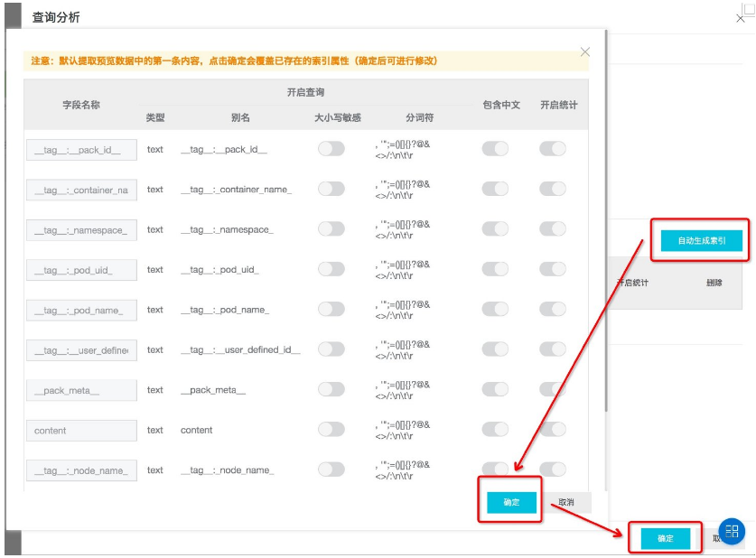Toggle case sensitivity for __tag__:_node_name_
Viewport: 756px width, 558px height.
point(331,469)
